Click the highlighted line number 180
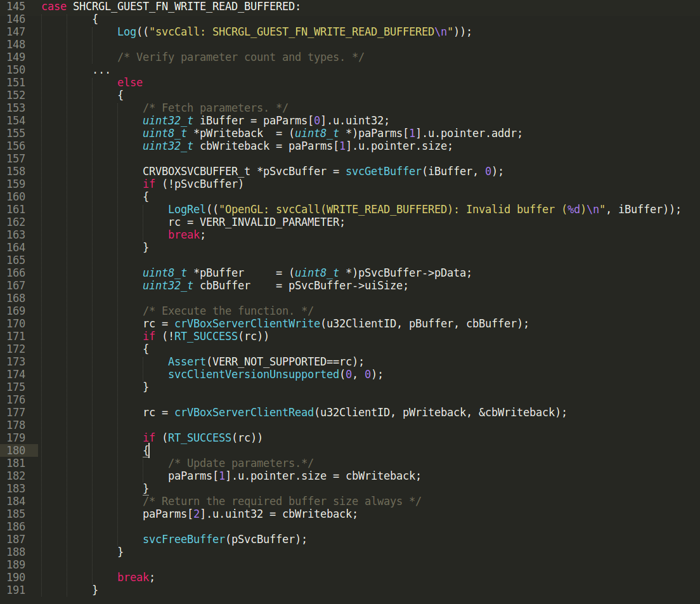The width and height of the screenshot is (700, 604). tap(16, 450)
